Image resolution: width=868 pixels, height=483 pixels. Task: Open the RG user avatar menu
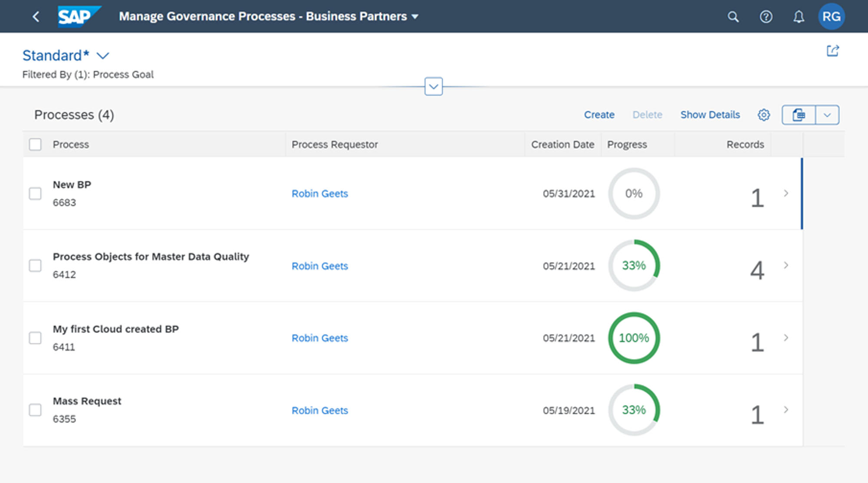tap(831, 17)
